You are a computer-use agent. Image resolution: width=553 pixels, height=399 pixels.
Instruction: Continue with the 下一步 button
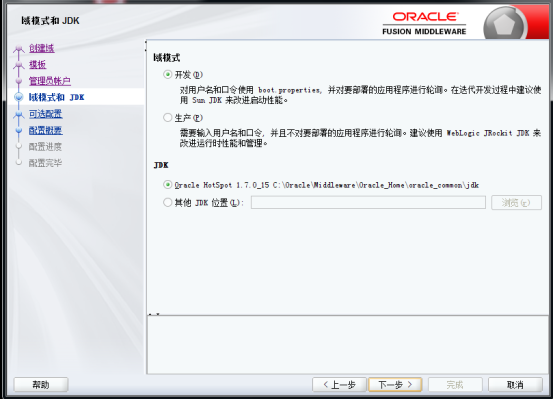pyautogui.click(x=395, y=385)
